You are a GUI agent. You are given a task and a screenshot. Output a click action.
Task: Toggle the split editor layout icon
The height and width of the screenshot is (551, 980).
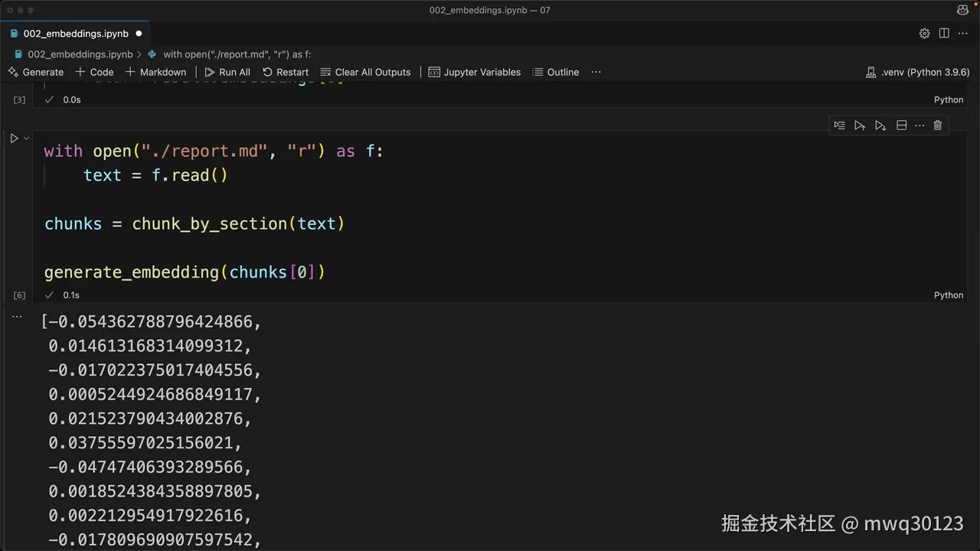click(944, 34)
